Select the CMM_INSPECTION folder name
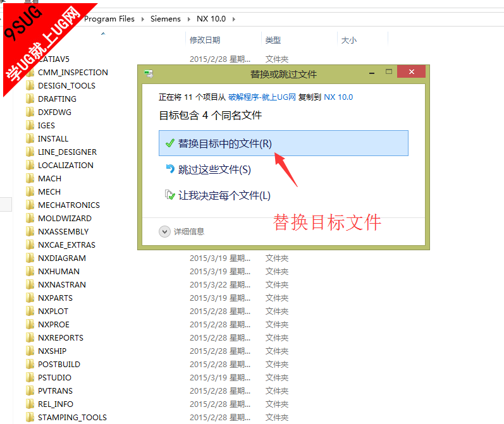The height and width of the screenshot is (424, 504). click(73, 72)
